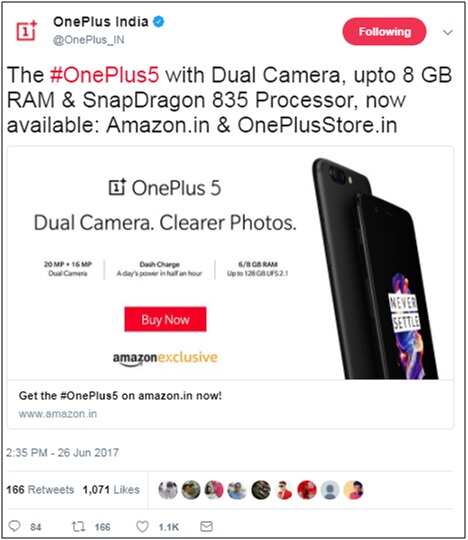Open the www.amazon.in card link
Image resolution: width=468 pixels, height=540 pixels.
[x=58, y=414]
